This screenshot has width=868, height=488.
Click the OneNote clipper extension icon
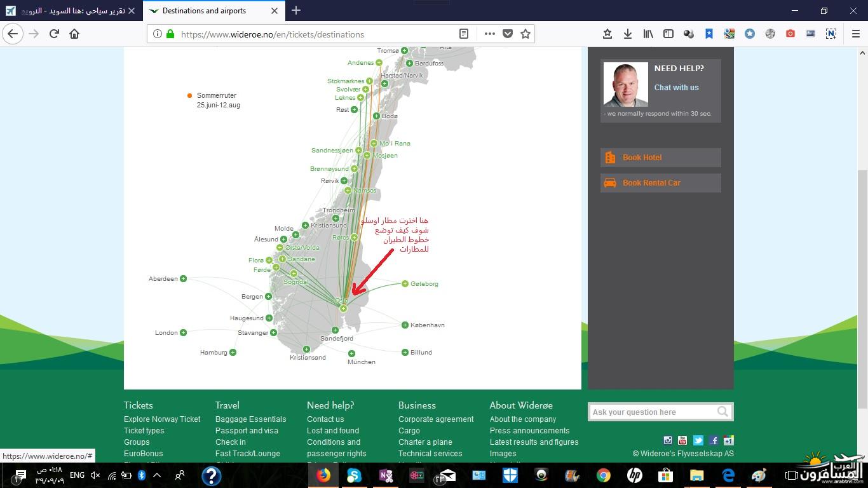click(831, 34)
